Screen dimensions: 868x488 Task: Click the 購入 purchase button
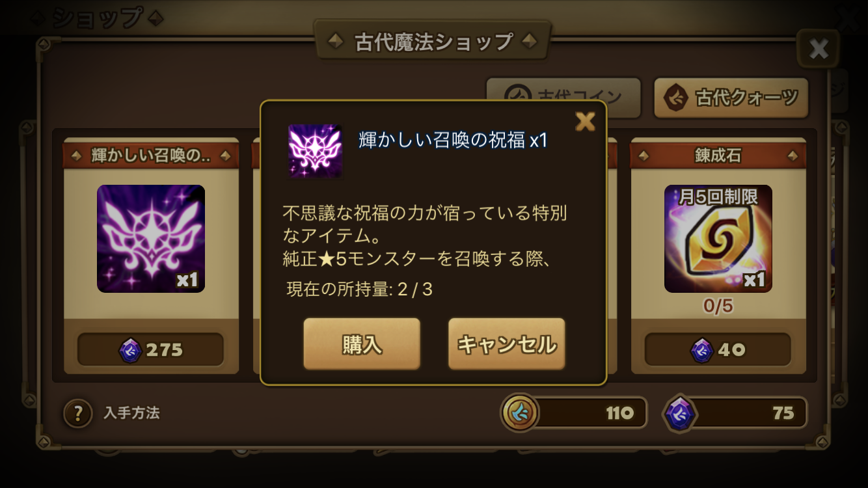[x=362, y=344]
